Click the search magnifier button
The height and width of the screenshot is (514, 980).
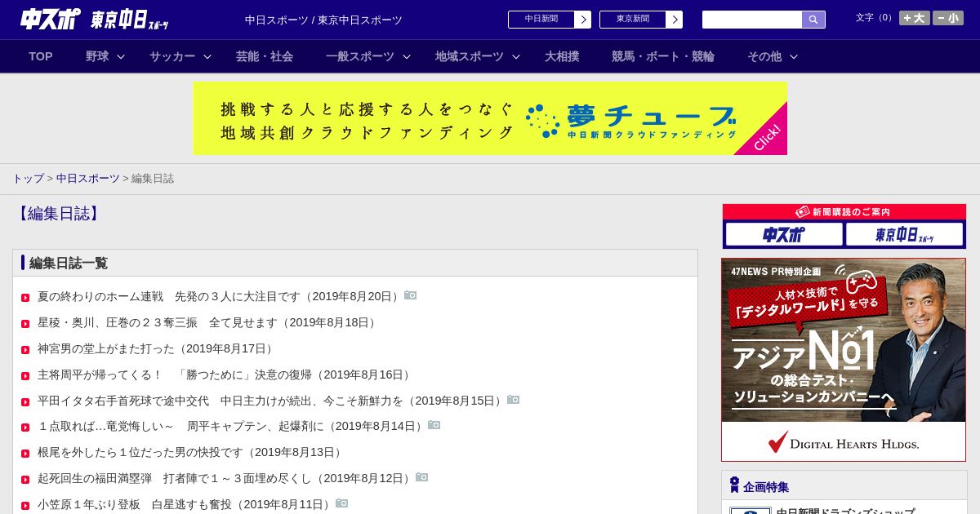pos(813,20)
